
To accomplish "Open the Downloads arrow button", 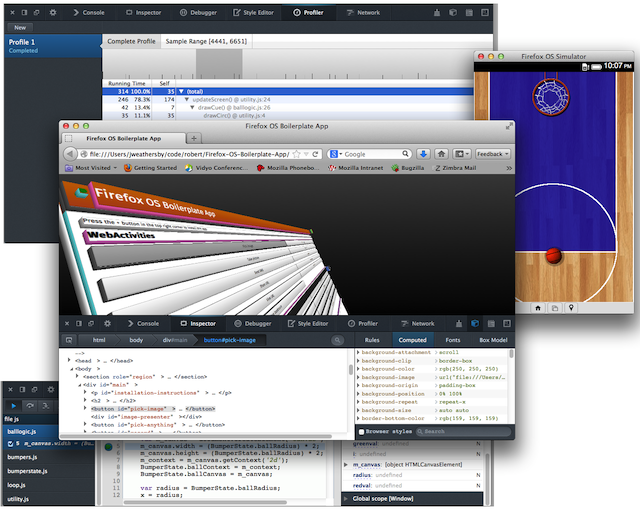I will [x=424, y=154].
